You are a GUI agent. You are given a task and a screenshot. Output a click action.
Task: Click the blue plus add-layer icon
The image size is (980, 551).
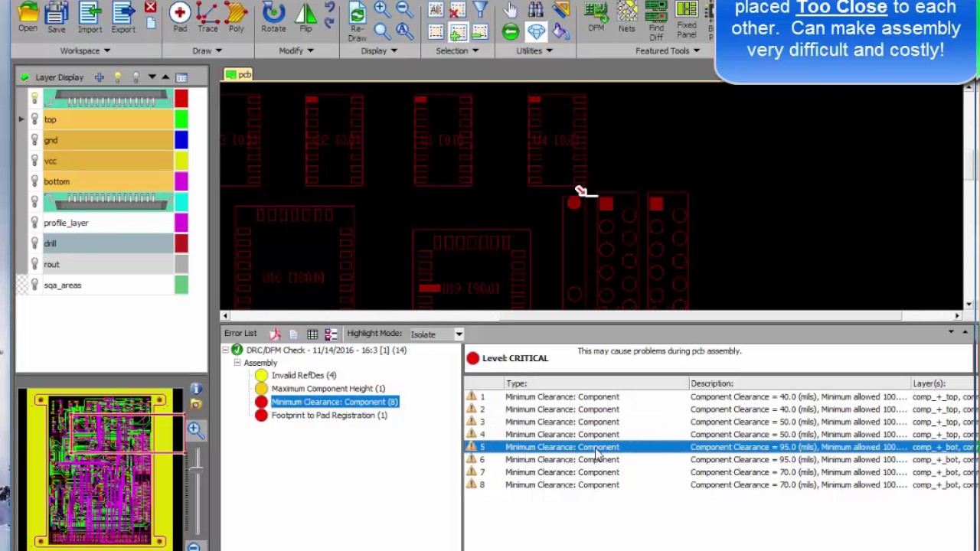[99, 77]
